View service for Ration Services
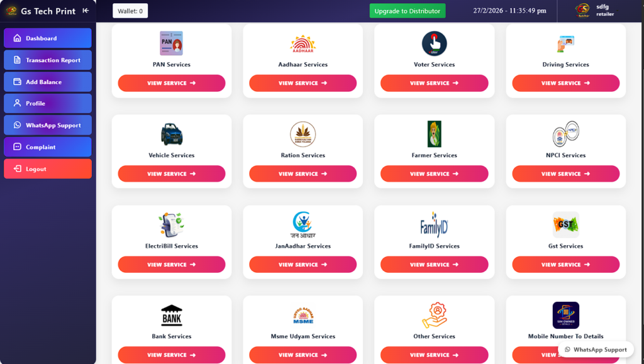Screen dimensions: 644x364 click(303, 174)
